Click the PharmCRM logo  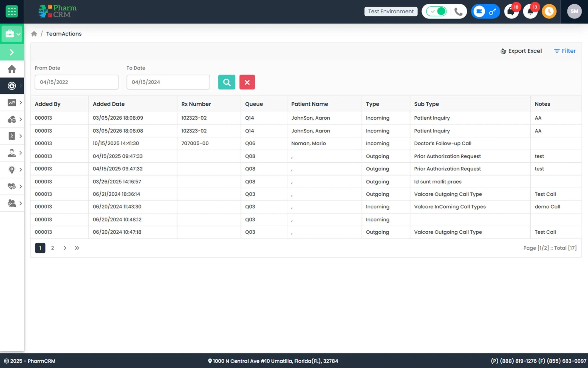click(x=58, y=11)
